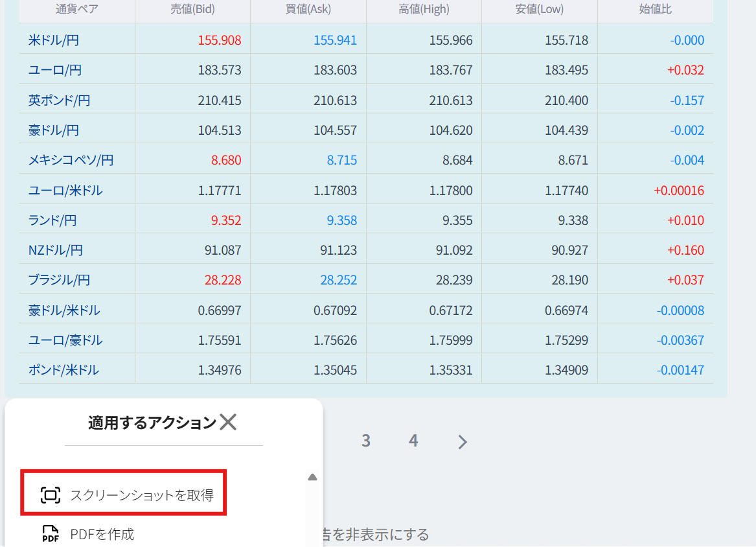
Task: Click the 買値(Ask) column header
Action: point(308,9)
